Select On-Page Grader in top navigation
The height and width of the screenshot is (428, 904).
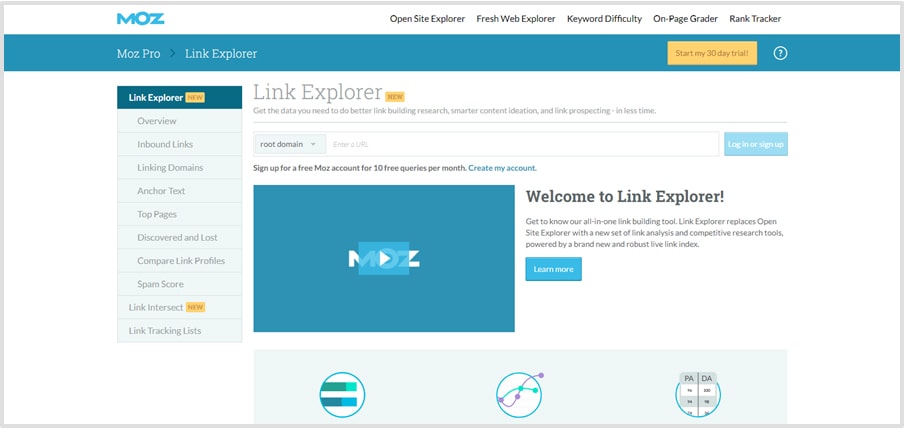(685, 18)
